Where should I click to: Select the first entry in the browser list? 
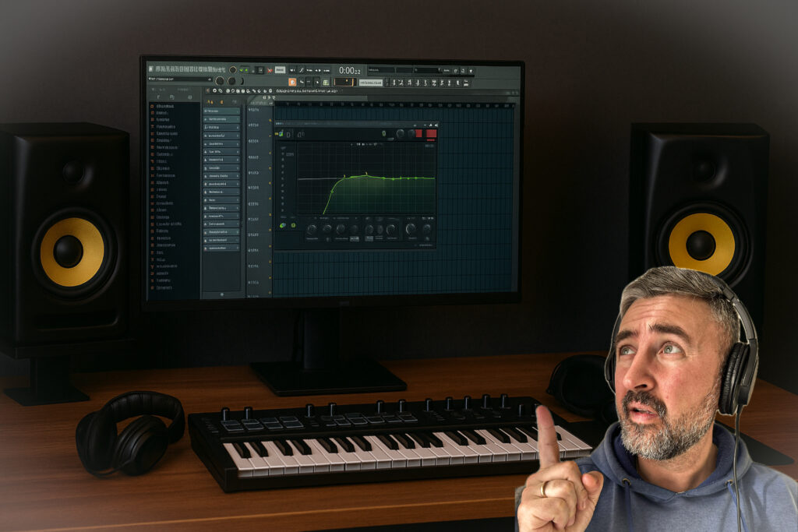(164, 105)
